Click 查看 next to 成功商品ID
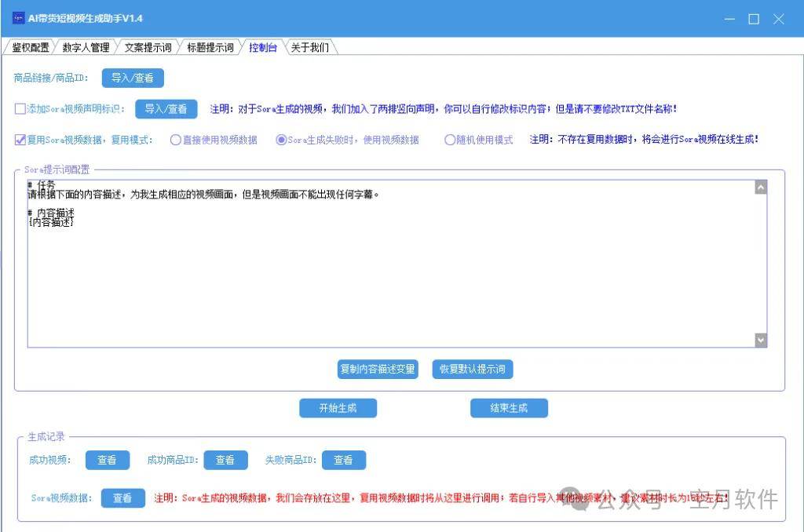This screenshot has width=804, height=532. point(225,460)
